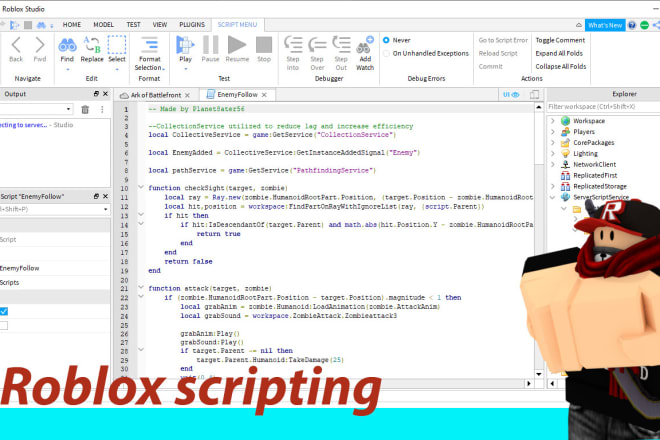The height and width of the screenshot is (440, 660).
Task: Click the Step Into debugger icon
Action: click(x=293, y=45)
